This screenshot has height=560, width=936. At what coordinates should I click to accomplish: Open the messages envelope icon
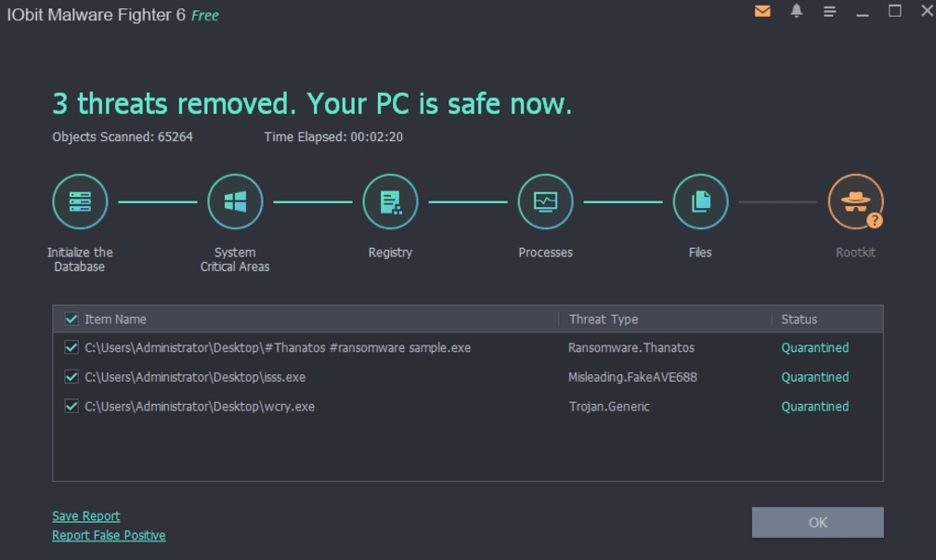pyautogui.click(x=761, y=12)
